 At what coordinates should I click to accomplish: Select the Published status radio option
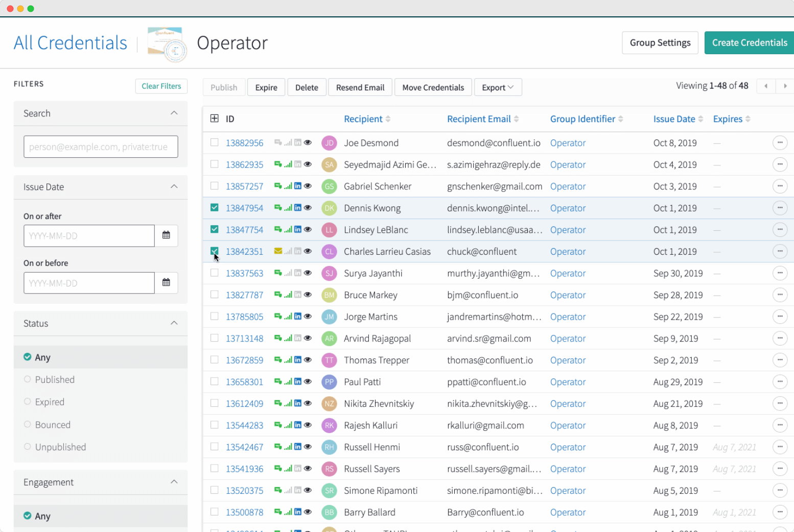click(28, 379)
